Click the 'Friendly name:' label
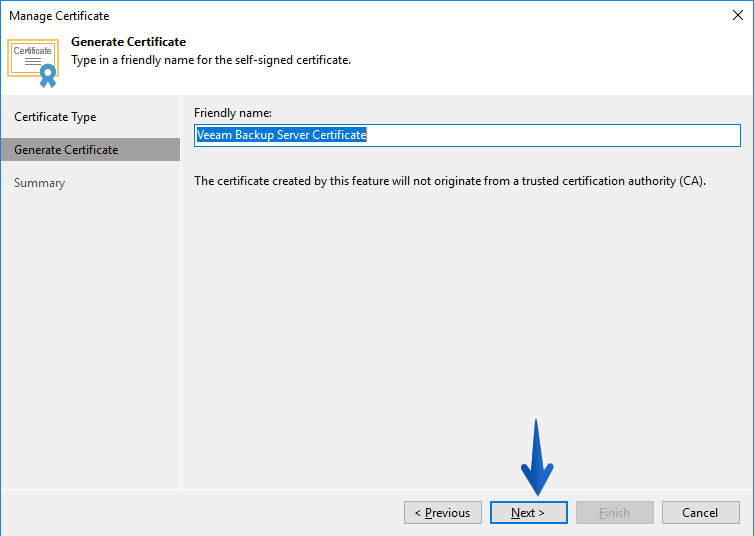 [x=233, y=113]
